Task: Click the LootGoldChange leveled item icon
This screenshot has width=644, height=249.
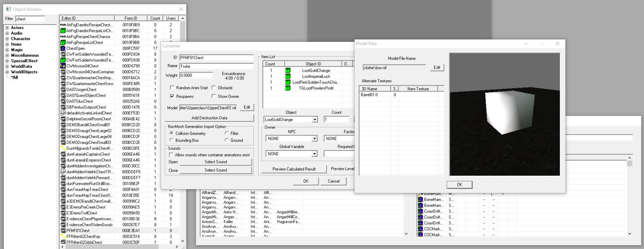Action: point(287,70)
